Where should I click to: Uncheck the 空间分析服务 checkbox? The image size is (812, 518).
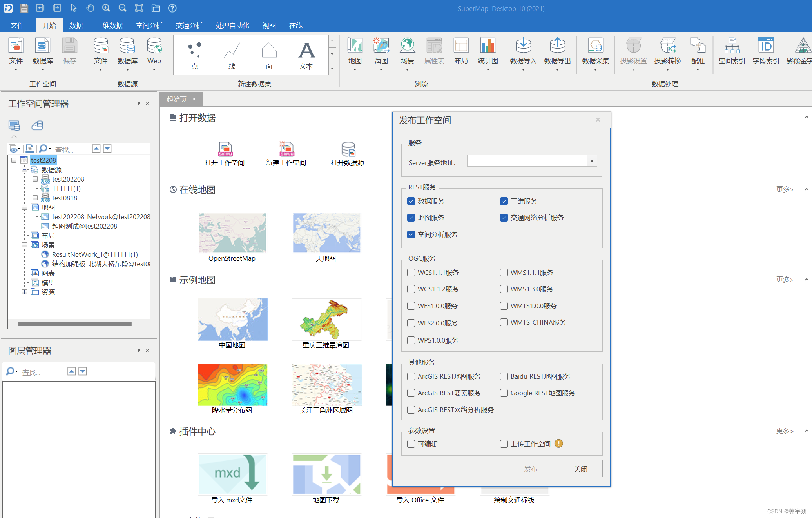click(x=411, y=234)
